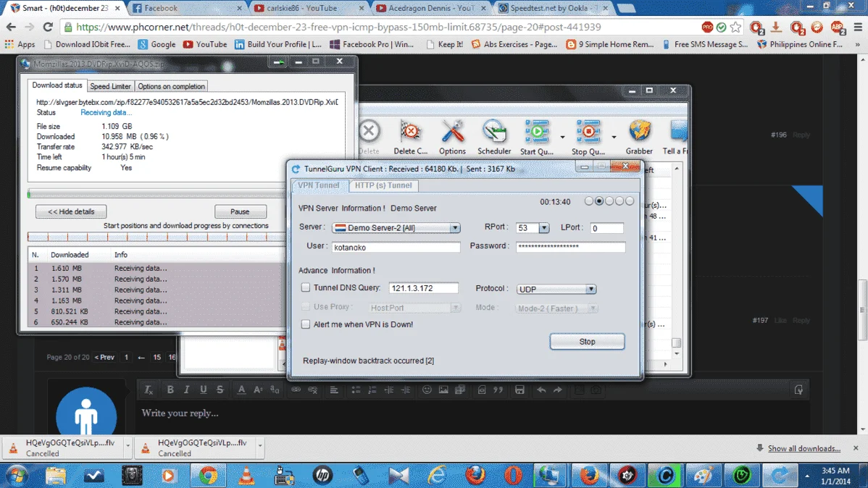Select the first TunnelGuru profile radio button

point(589,201)
